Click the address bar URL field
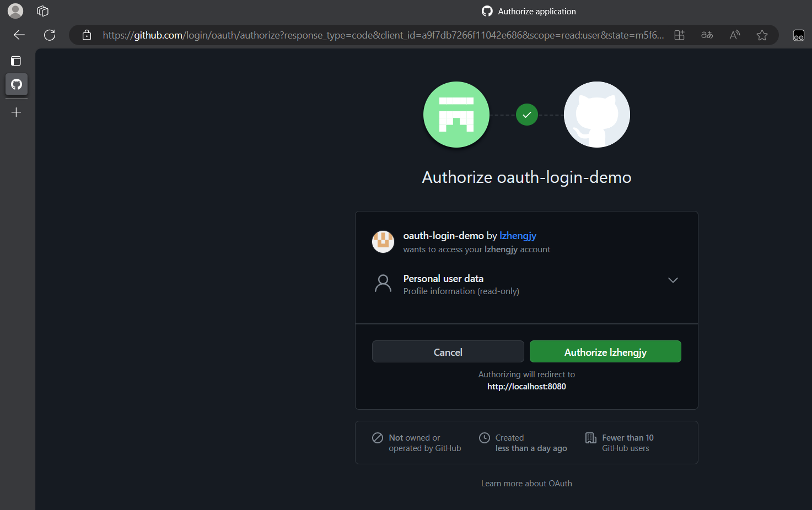The height and width of the screenshot is (510, 812). 383,35
